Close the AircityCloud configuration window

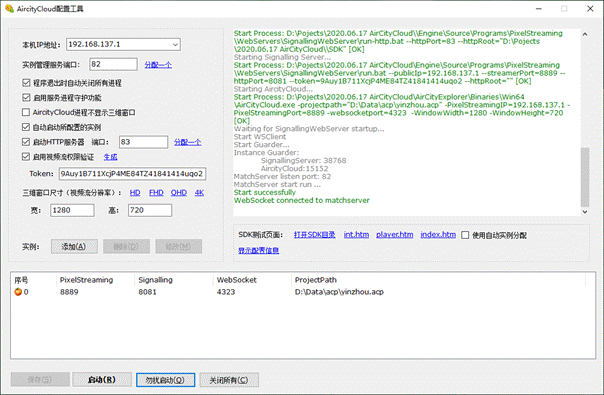tap(590, 8)
